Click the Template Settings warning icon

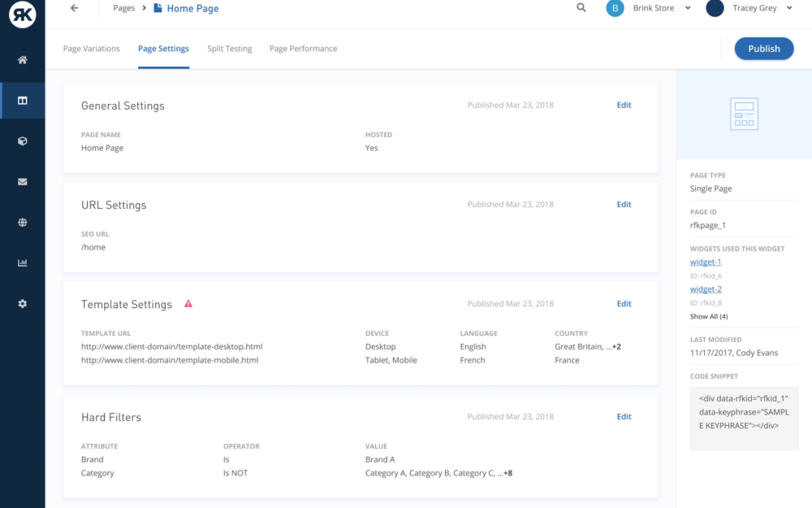point(188,304)
